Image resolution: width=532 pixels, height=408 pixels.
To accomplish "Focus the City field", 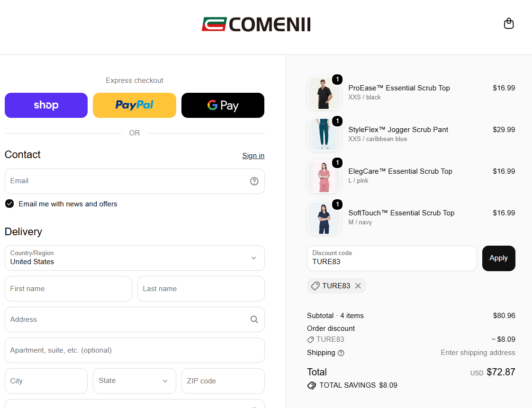I will 46,381.
